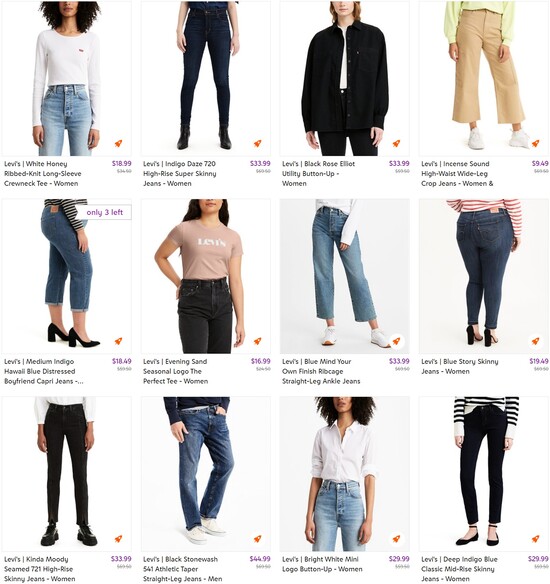The image size is (550, 584).
Task: Click rocket icon on Boyfriend Capri Jeans image
Action: 118,341
